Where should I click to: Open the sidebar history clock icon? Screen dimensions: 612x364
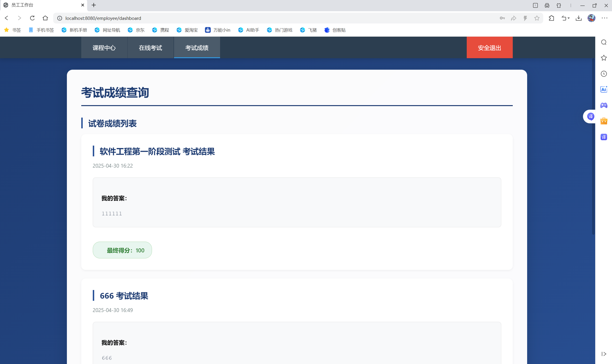point(604,74)
